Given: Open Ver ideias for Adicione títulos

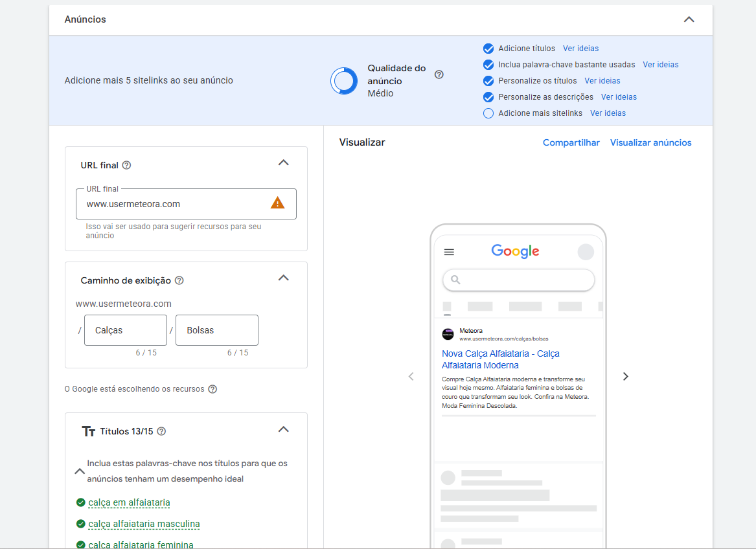Looking at the screenshot, I should pos(580,49).
